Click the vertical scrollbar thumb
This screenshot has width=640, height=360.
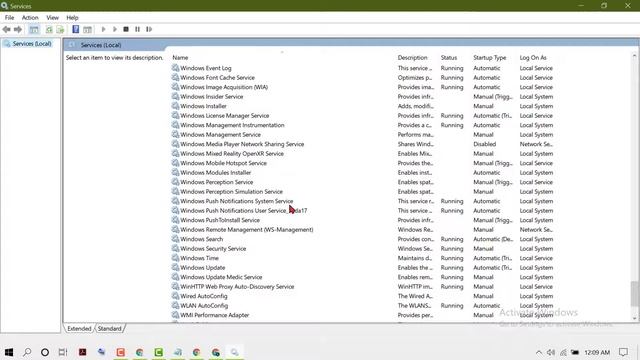click(x=634, y=294)
